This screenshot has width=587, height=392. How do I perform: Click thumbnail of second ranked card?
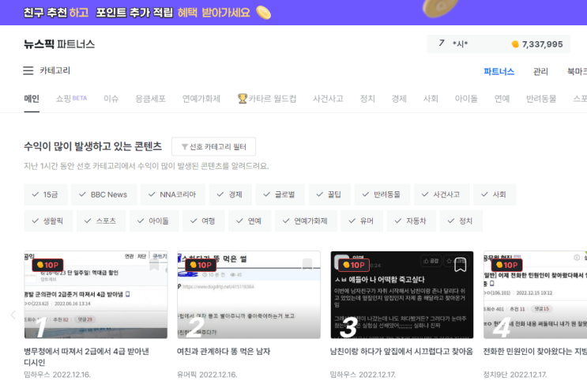point(249,295)
